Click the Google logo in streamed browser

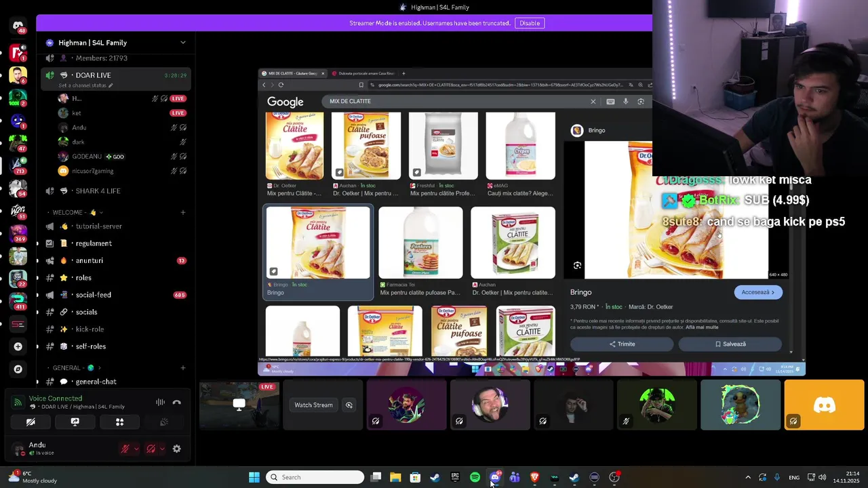coord(285,102)
